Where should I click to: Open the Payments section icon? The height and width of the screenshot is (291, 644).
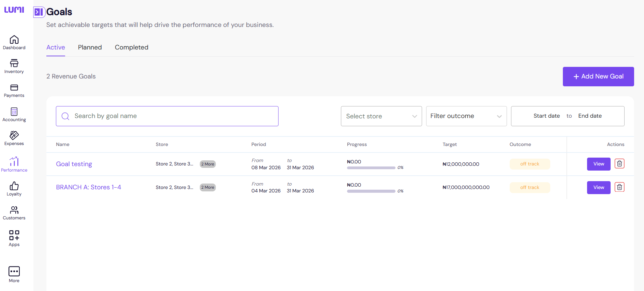[x=14, y=88]
